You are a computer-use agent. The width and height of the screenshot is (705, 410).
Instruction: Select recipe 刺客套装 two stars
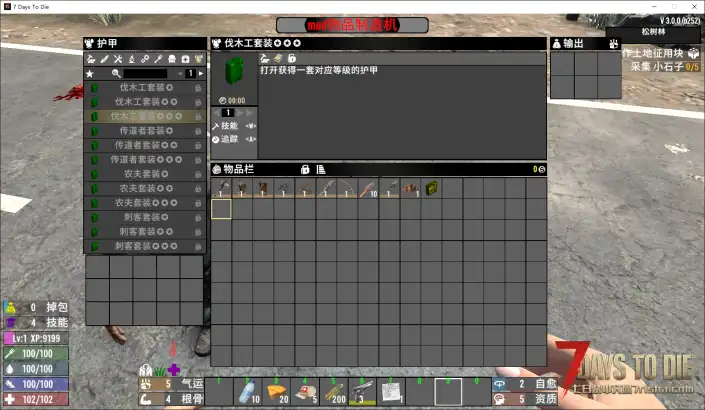(x=145, y=232)
